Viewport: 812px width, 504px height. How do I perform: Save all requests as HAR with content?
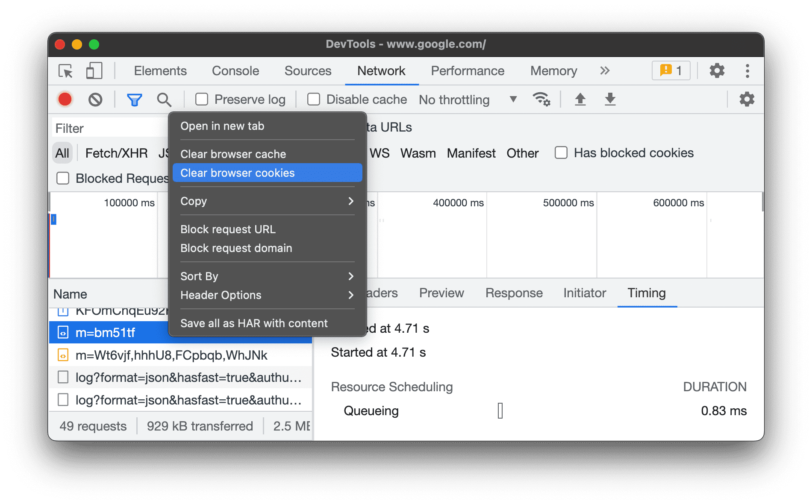tap(254, 323)
